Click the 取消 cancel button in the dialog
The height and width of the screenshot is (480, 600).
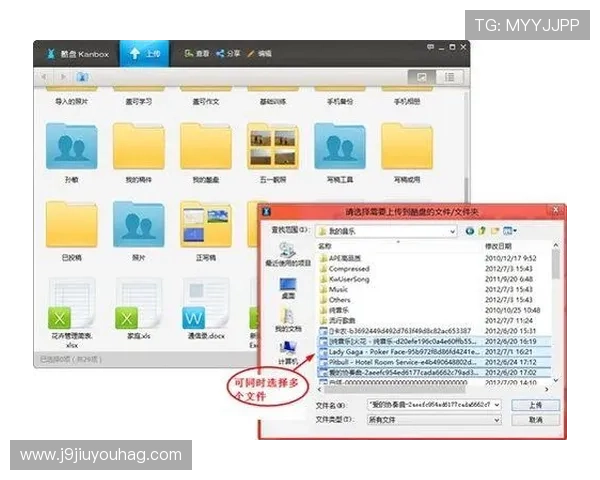[x=535, y=420]
